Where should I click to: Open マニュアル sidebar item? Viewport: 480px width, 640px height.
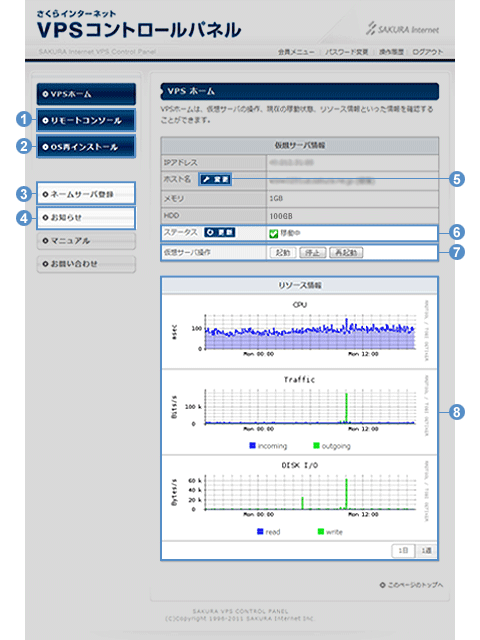(x=86, y=241)
